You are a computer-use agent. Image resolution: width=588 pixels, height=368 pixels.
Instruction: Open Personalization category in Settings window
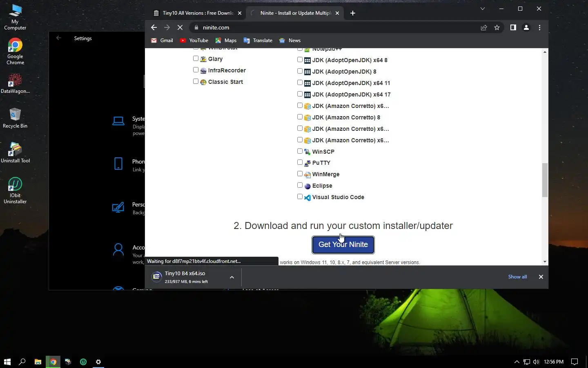click(128, 208)
